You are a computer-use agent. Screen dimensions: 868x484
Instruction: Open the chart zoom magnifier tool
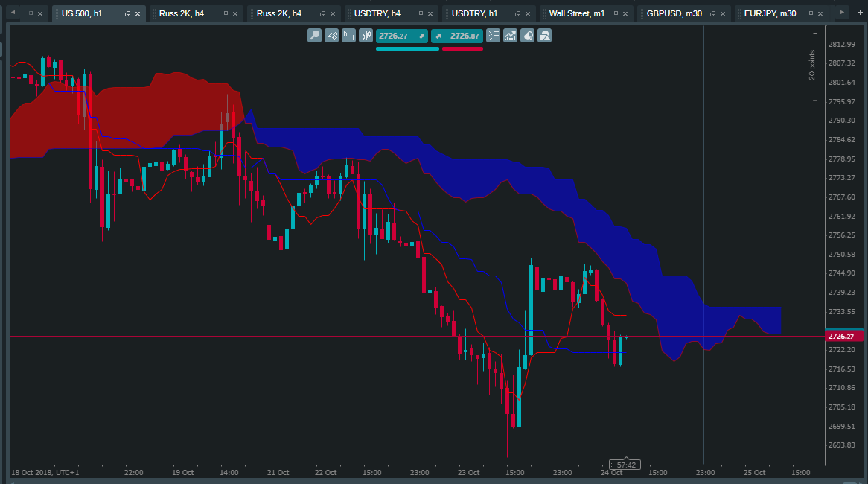(x=314, y=36)
